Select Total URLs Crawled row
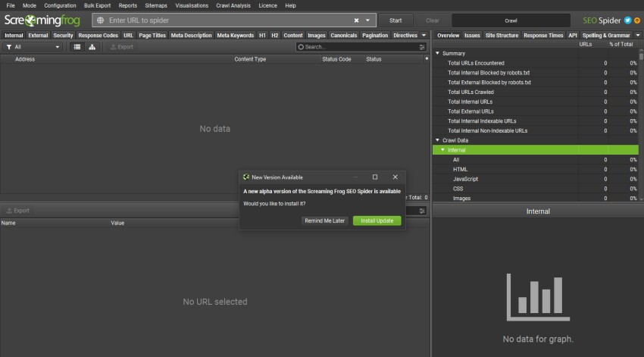The image size is (644, 357). (536, 92)
